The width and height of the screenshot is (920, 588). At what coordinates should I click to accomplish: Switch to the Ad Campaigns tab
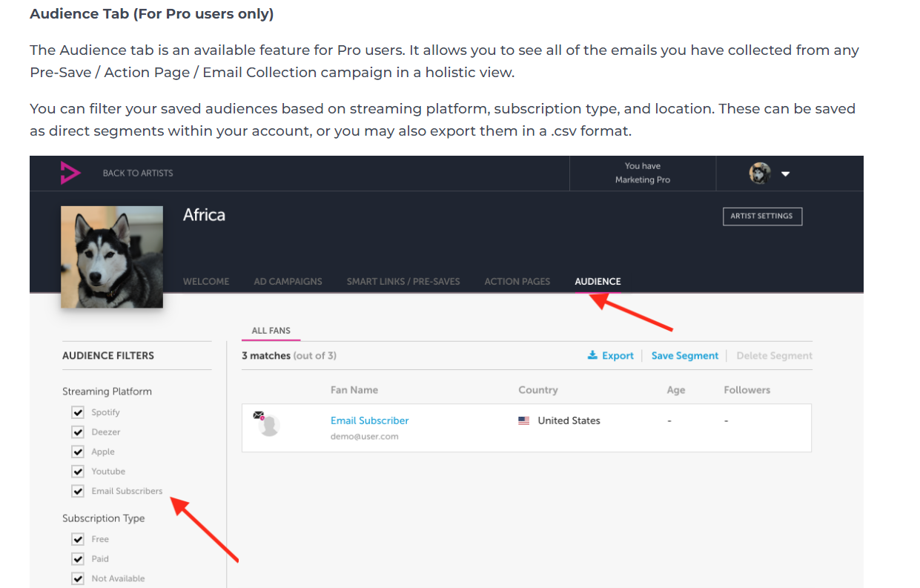288,282
